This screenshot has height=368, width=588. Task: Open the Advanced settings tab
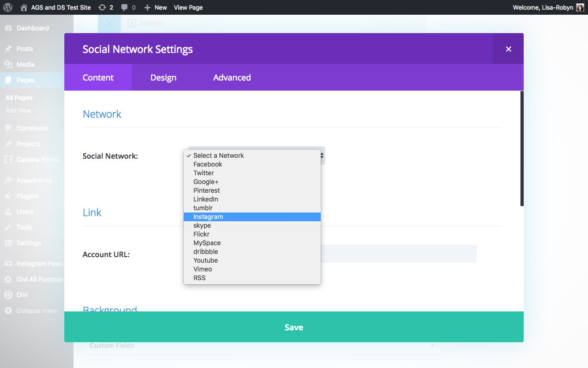[x=232, y=77]
